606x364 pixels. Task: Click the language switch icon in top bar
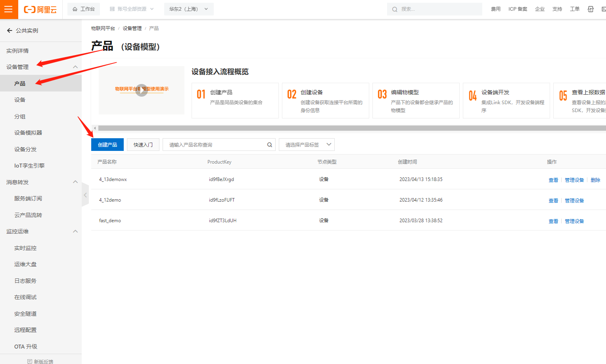click(591, 9)
